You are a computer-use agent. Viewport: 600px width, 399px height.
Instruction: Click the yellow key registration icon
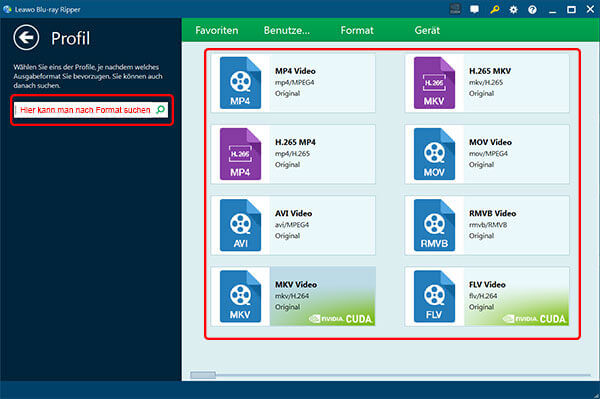tap(494, 9)
